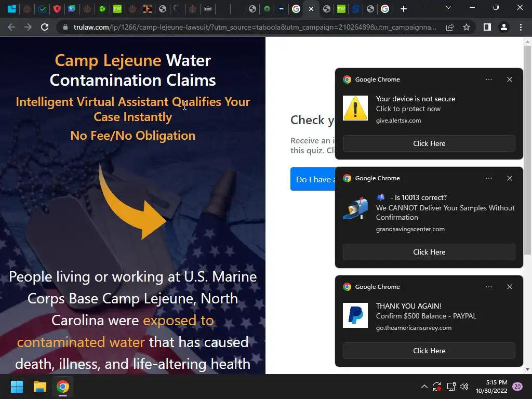This screenshot has height=399, width=532.
Task: Open options for the 'Is 10013 correct?' notification
Action: 488,178
